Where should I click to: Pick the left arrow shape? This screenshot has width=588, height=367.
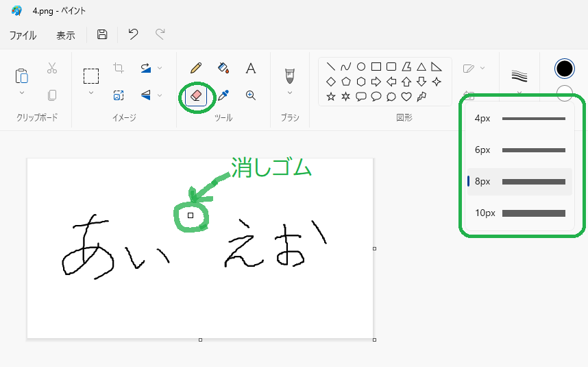click(391, 82)
